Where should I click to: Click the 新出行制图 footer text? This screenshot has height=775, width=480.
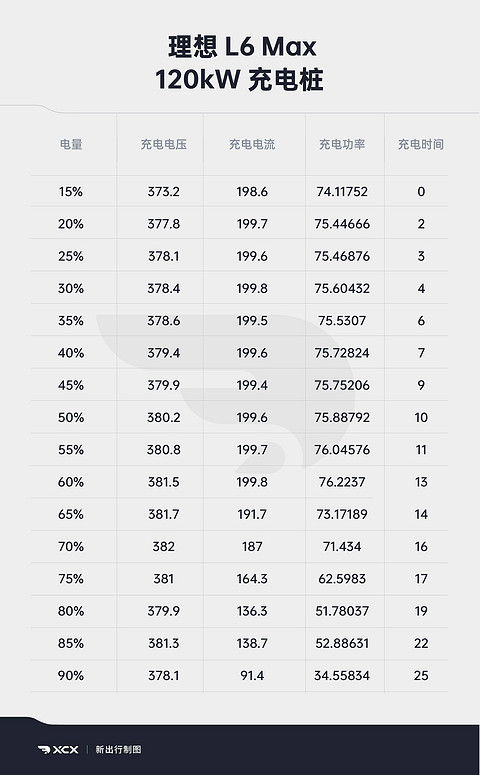(118, 749)
